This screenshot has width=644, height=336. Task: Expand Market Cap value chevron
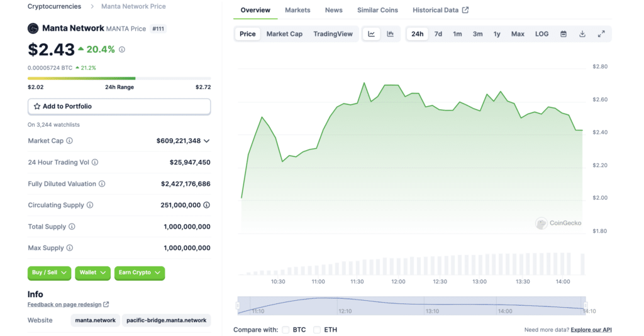[x=206, y=141]
